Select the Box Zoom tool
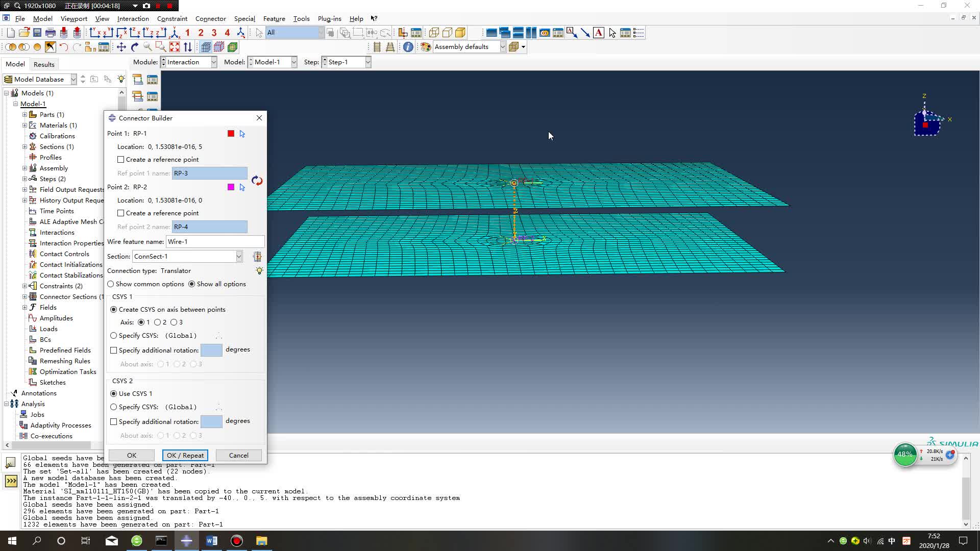 point(161,47)
